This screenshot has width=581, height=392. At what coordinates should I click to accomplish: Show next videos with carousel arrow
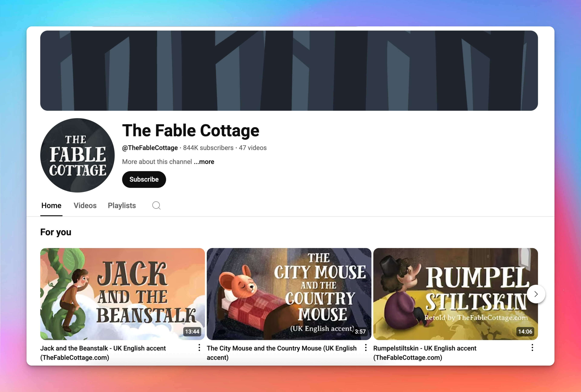tap(536, 294)
